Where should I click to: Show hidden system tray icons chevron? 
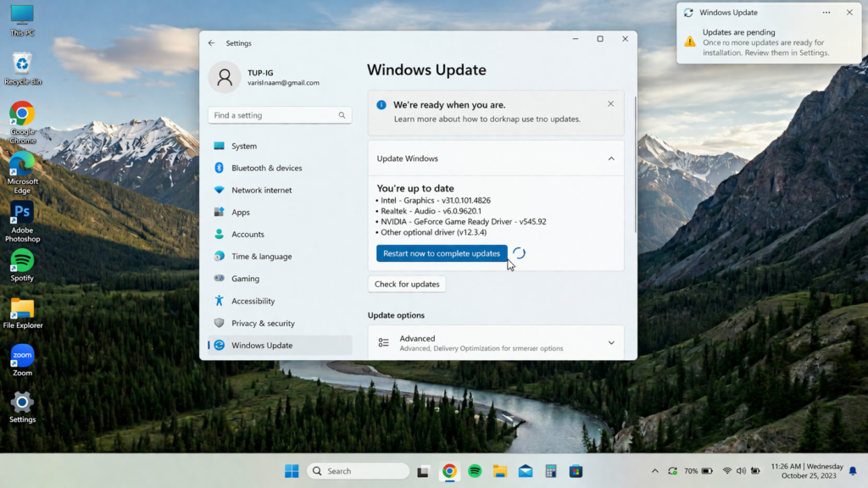[654, 471]
